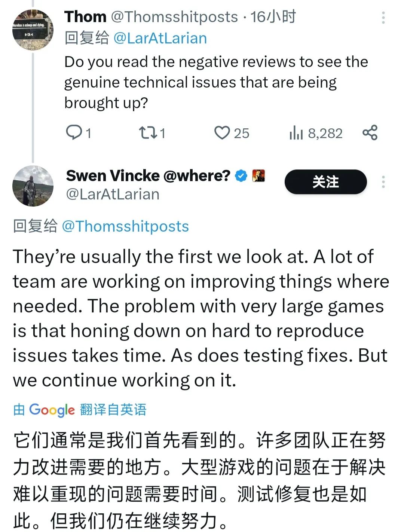Open @LarAtLarian mention link in reply
Viewport: 404px width, 532px height.
pyautogui.click(x=160, y=38)
